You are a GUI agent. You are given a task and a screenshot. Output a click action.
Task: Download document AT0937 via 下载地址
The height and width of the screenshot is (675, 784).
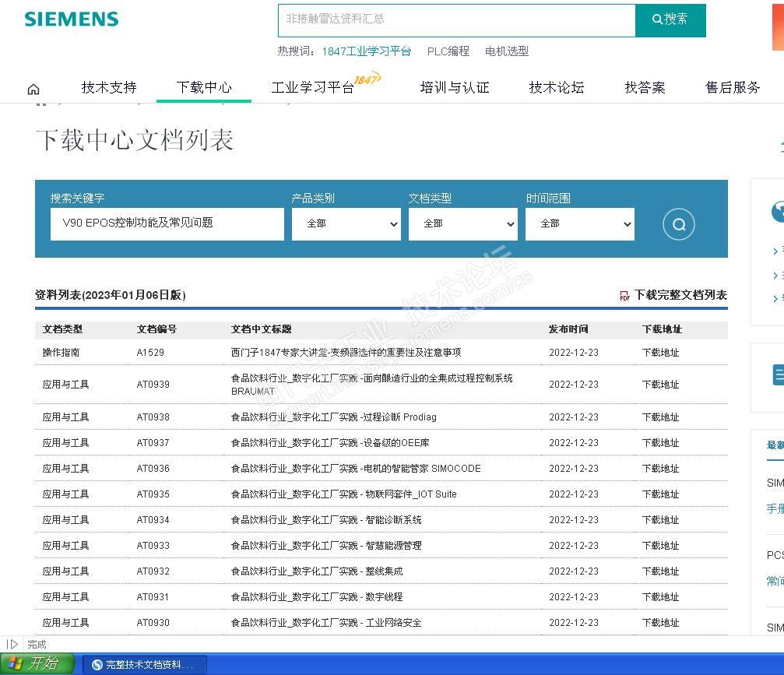pyautogui.click(x=660, y=443)
